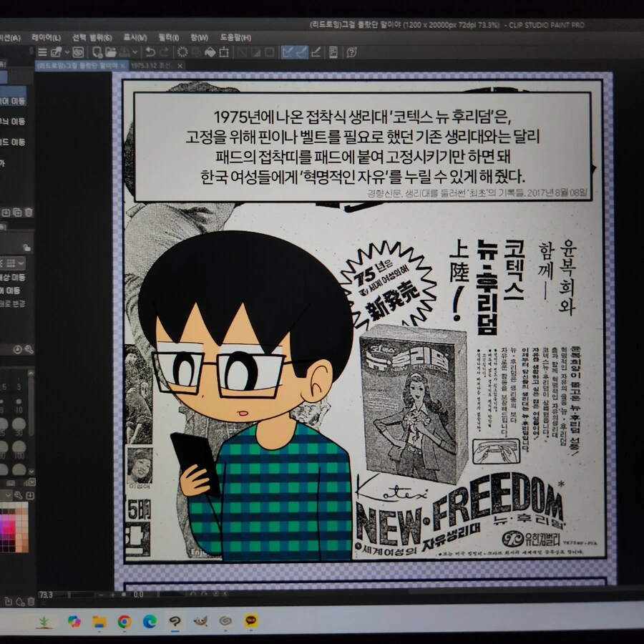Click the Open file folder icon in the toolbar

[x=110, y=52]
